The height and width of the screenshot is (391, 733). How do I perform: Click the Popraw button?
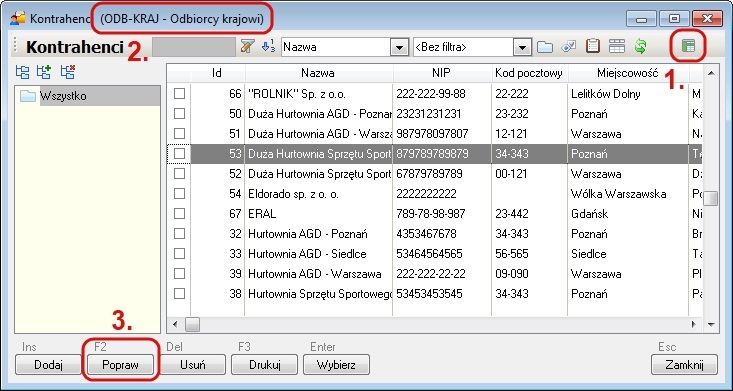(120, 365)
